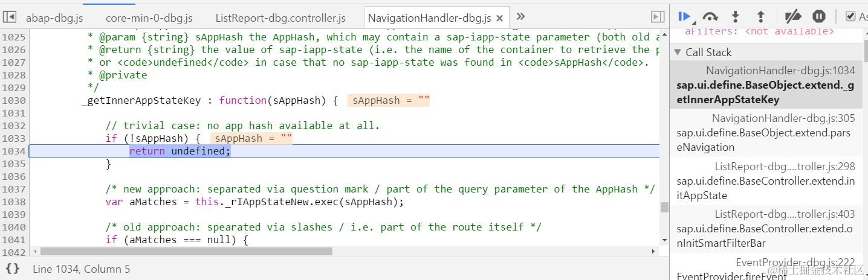Viewport: 868px width, 280px height.
Task: Select the NavigationHandler-dbg.js tab
Action: 430,17
